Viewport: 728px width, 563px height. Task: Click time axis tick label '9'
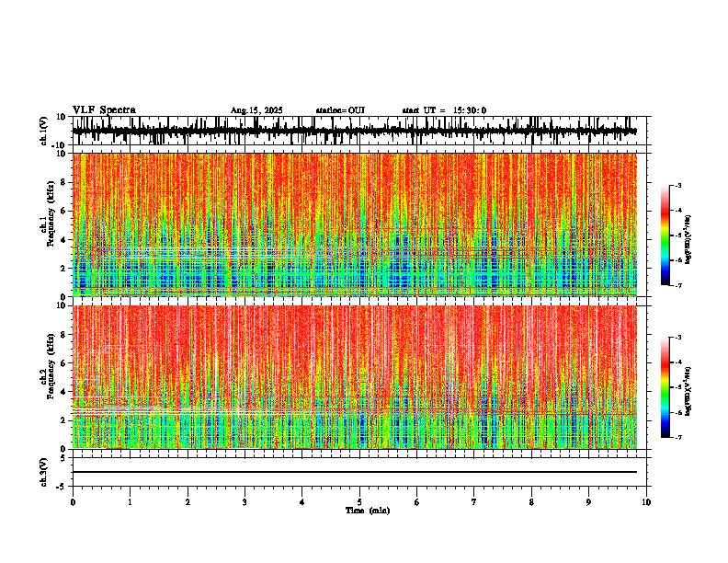coord(588,502)
